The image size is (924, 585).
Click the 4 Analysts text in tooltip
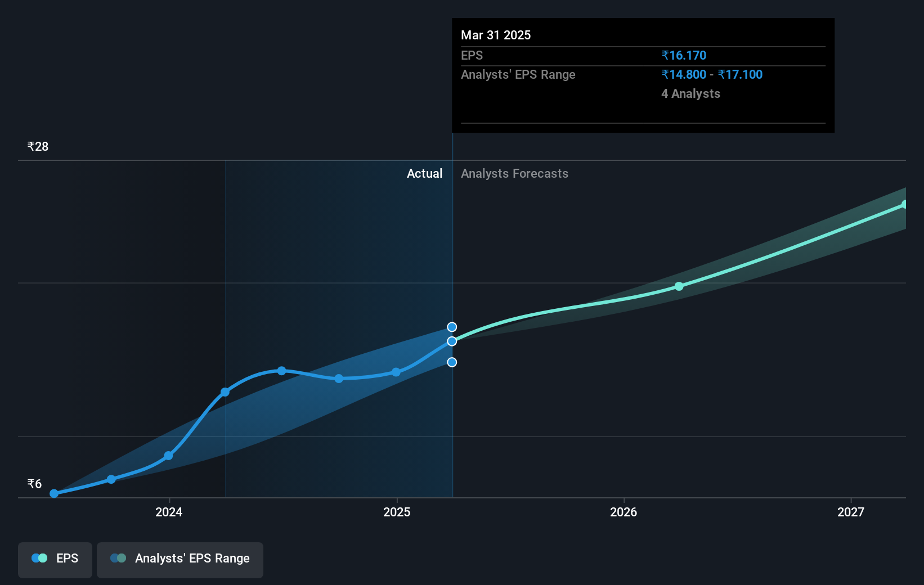[690, 93]
